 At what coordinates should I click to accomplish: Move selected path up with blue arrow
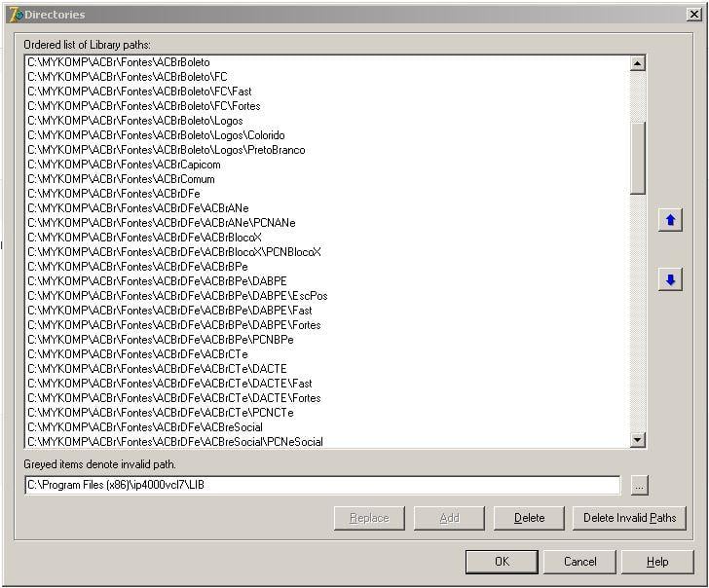point(670,220)
